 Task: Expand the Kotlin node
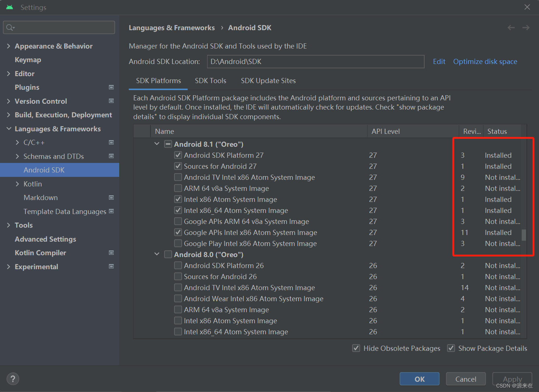pyautogui.click(x=17, y=184)
